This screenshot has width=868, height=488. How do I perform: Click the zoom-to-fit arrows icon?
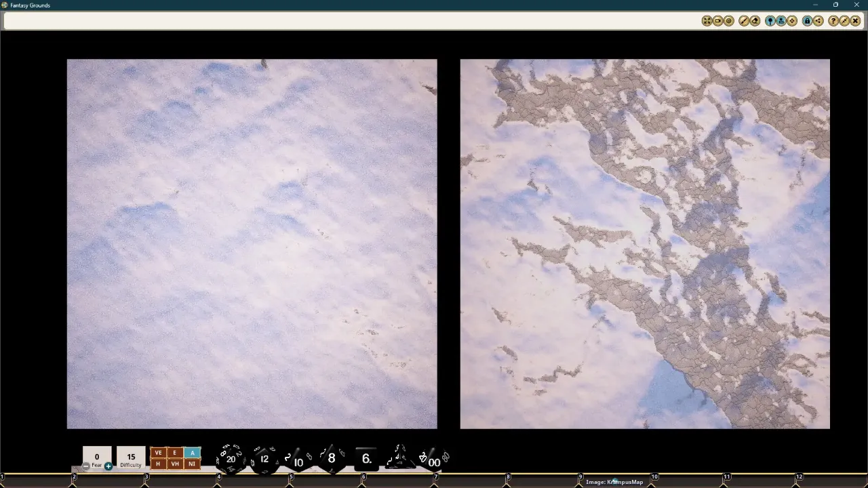point(707,21)
